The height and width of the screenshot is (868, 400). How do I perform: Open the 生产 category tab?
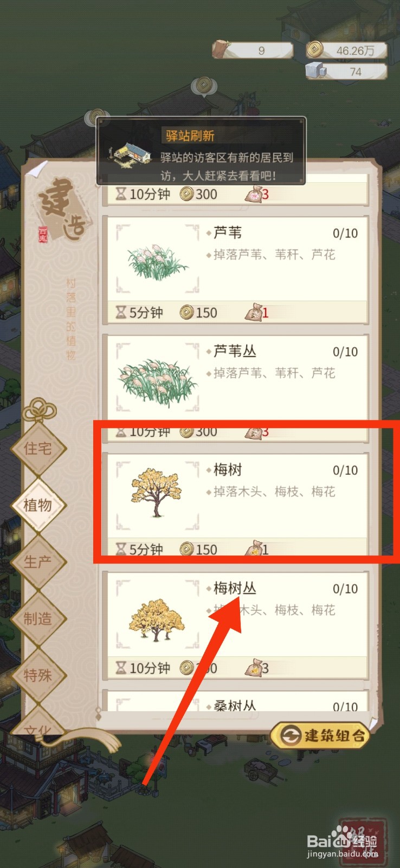click(x=38, y=561)
